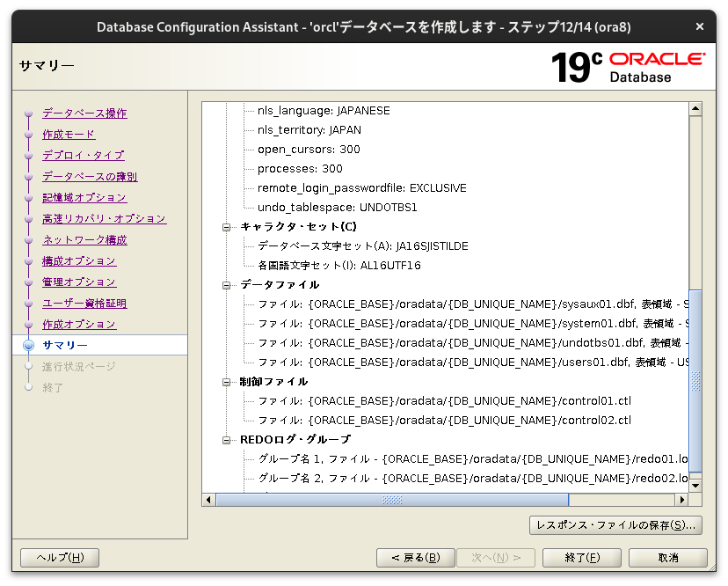The height and width of the screenshot is (586, 728).
Task: Open help via ヘルプ(H) button
Action: point(59,557)
